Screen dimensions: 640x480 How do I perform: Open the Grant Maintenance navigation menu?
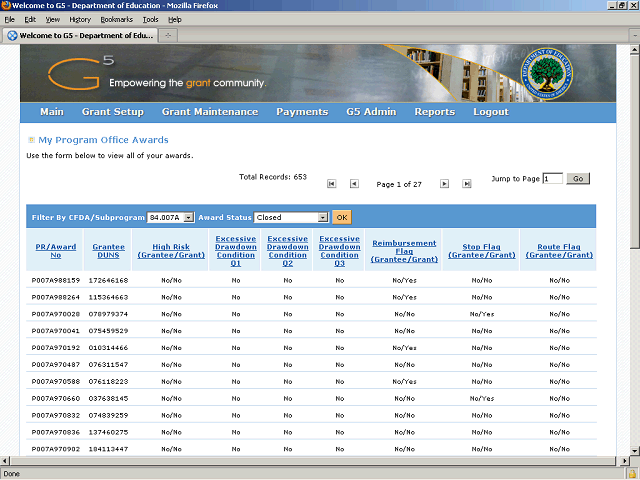point(209,112)
